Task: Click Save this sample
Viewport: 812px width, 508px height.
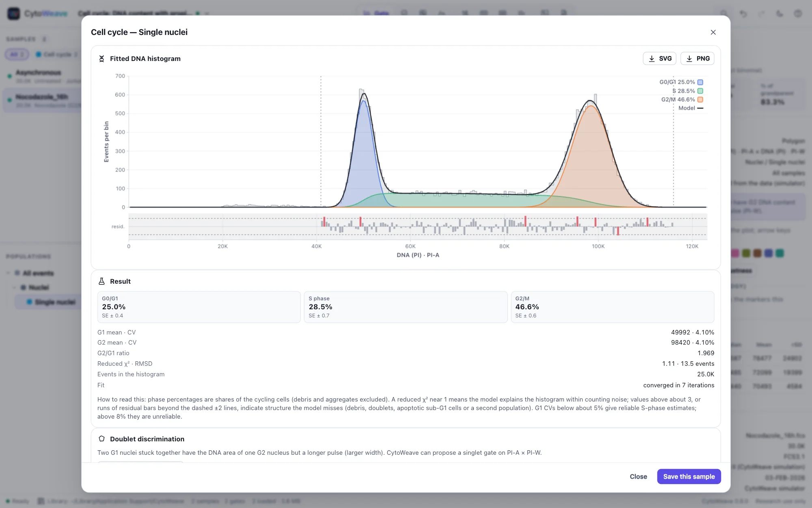Action: tap(689, 476)
